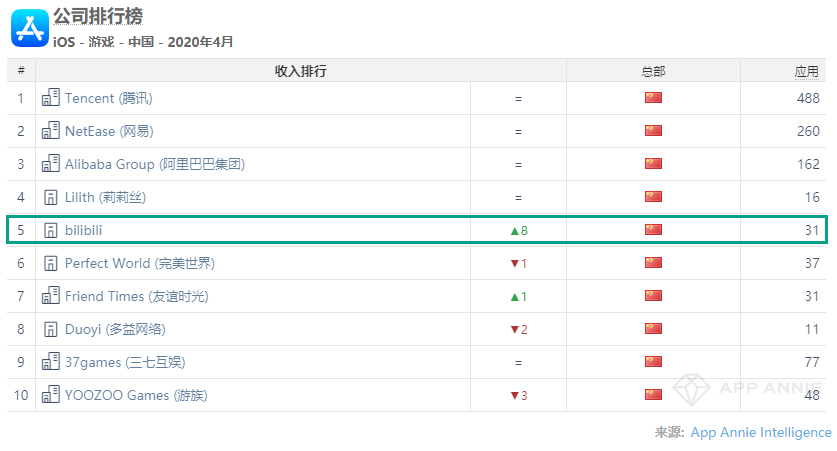Viewport: 837px width, 451px height.
Task: Follow the App Annie Intelligence source link
Action: [761, 432]
